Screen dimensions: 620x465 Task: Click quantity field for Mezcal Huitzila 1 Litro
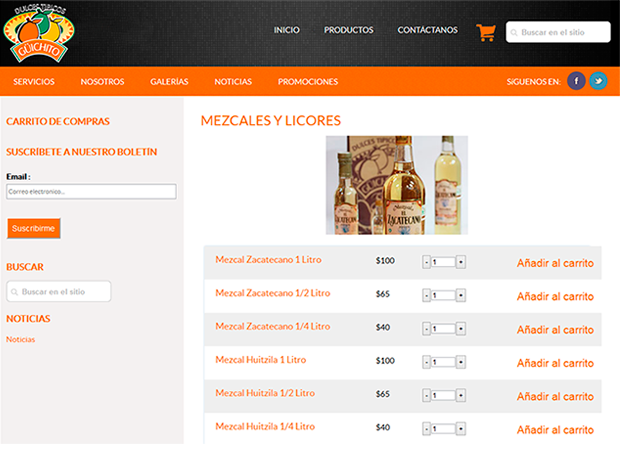click(x=443, y=362)
